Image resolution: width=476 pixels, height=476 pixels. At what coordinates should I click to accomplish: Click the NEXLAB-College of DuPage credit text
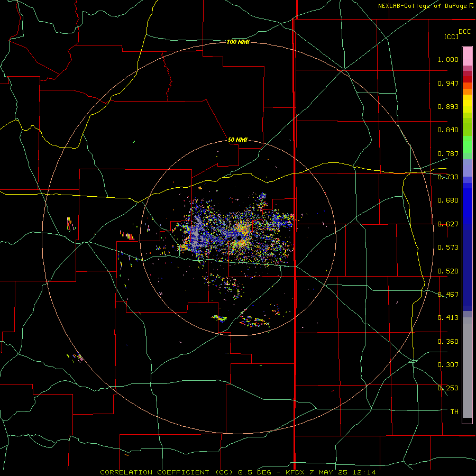click(425, 6)
